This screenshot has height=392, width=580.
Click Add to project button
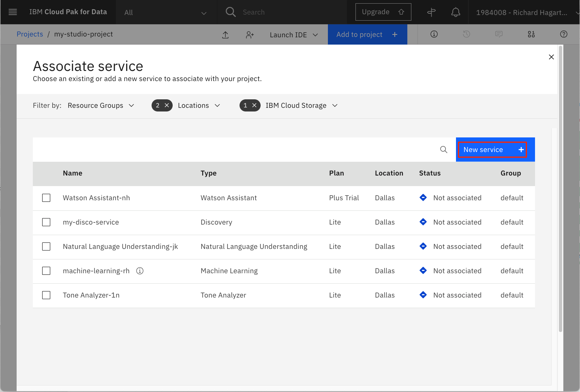pyautogui.click(x=367, y=34)
